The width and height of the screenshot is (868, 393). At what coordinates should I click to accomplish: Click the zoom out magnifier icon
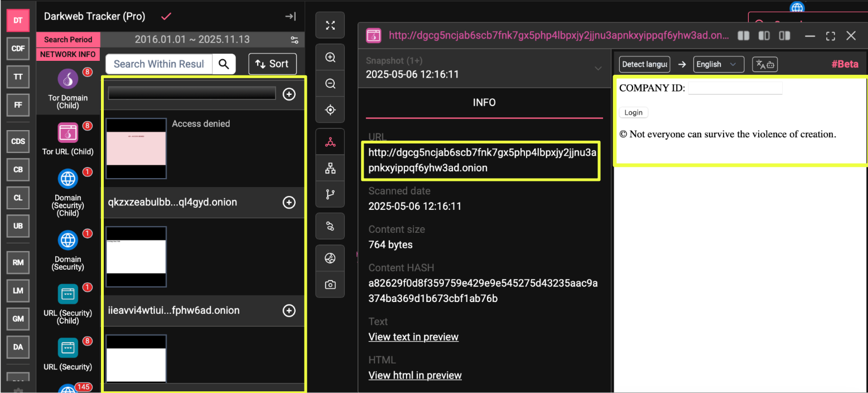pyautogui.click(x=330, y=84)
